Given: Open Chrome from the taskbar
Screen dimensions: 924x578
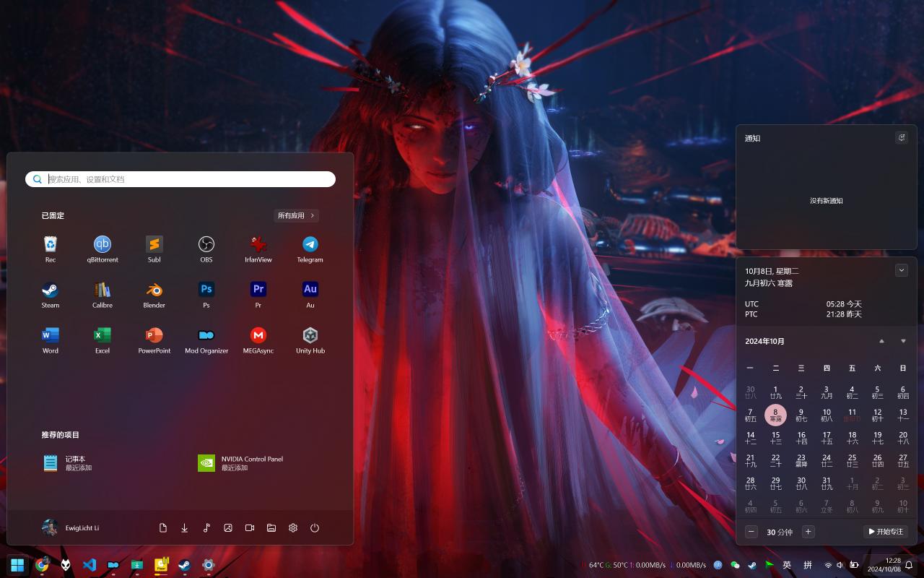Looking at the screenshot, I should [x=42, y=565].
